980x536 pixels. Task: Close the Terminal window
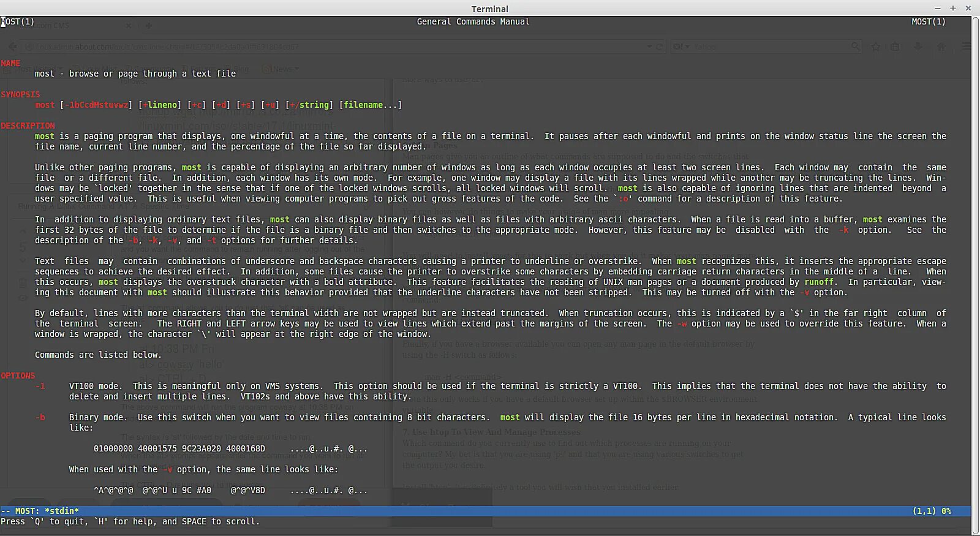[968, 9]
